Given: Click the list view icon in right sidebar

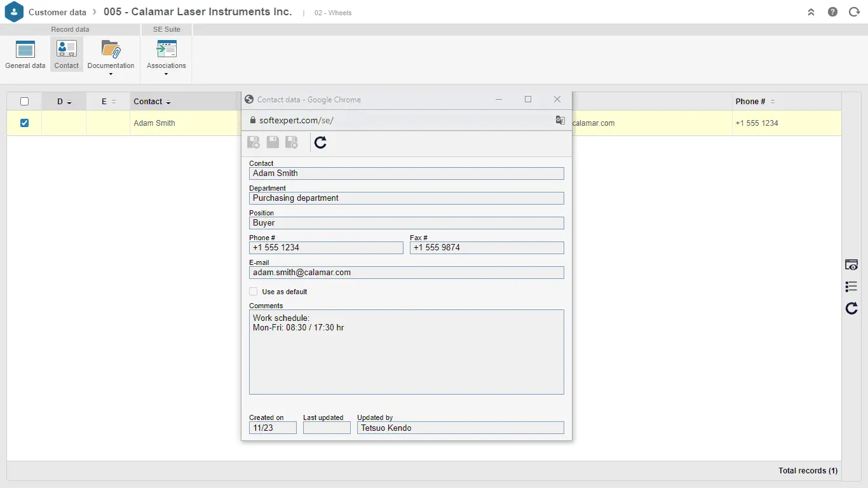Looking at the screenshot, I should tap(851, 287).
